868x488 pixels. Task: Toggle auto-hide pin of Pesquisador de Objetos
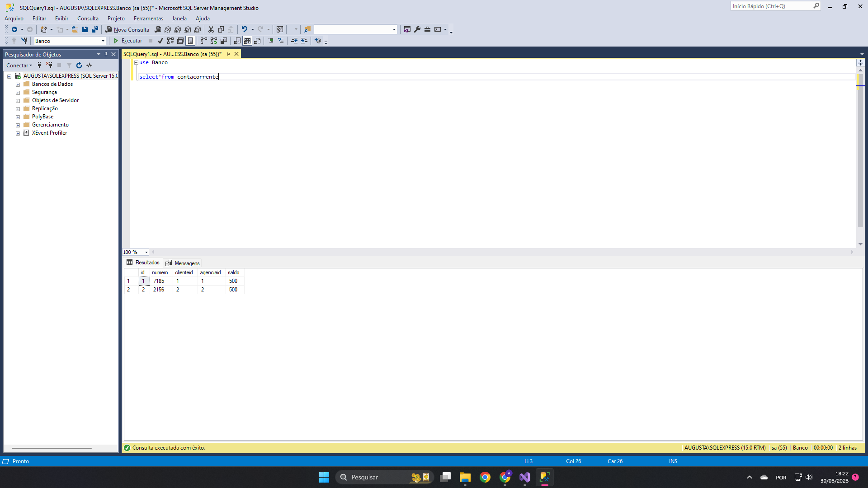[106, 54]
